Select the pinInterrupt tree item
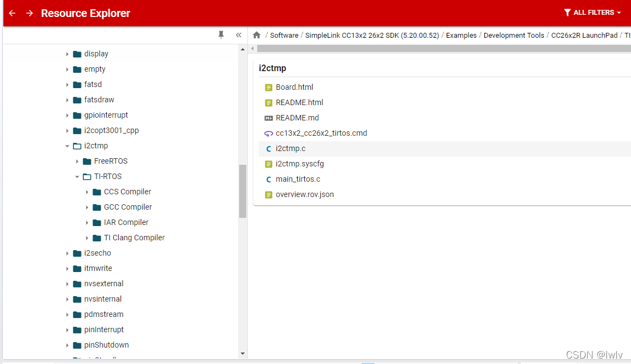 104,330
